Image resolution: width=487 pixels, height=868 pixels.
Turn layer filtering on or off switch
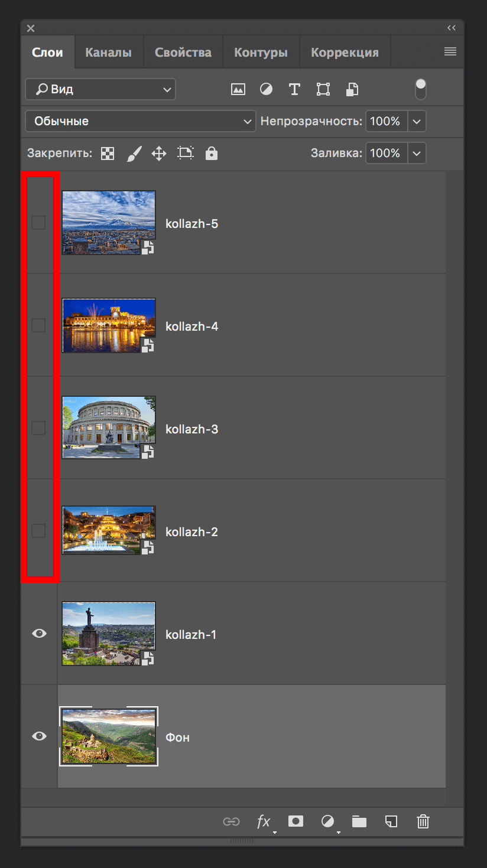(x=420, y=89)
